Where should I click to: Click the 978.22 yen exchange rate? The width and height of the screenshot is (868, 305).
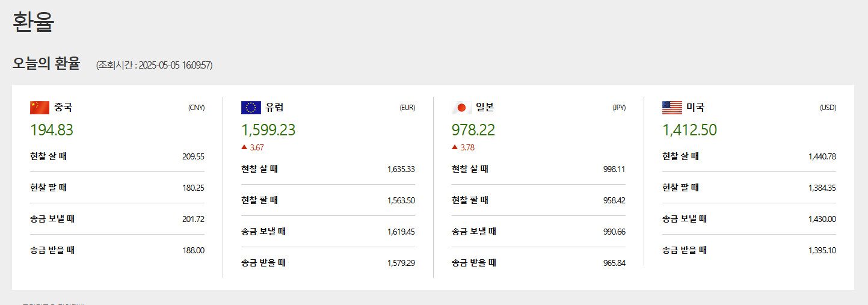(x=473, y=130)
